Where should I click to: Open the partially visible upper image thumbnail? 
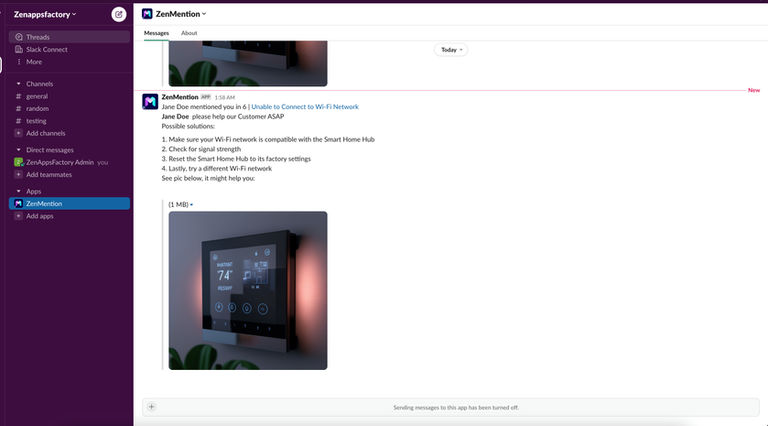(248, 64)
